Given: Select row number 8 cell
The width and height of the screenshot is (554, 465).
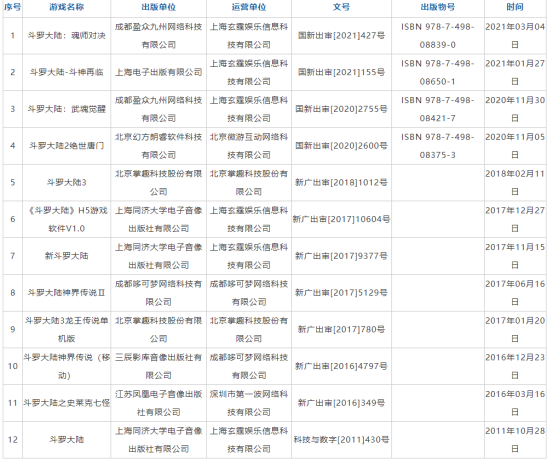Looking at the screenshot, I should tap(13, 293).
